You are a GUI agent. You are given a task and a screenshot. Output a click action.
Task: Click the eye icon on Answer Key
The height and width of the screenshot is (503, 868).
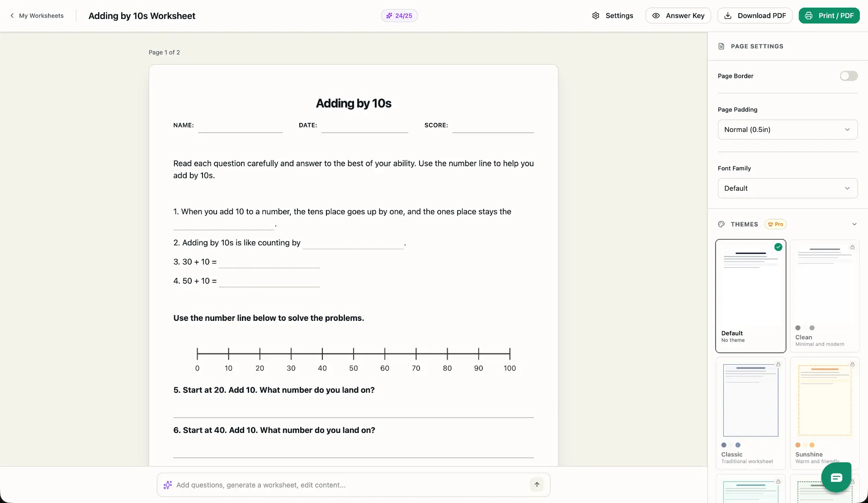coord(656,16)
